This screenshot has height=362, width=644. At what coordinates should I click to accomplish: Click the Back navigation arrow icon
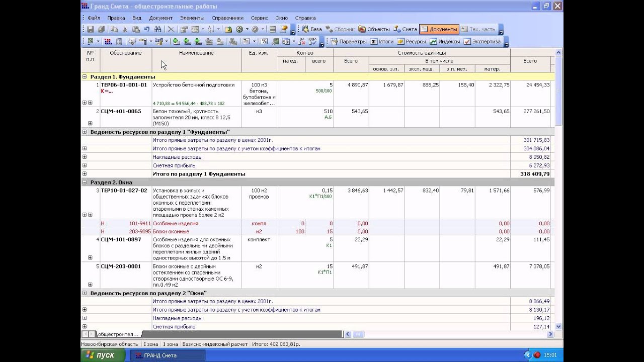(x=239, y=30)
